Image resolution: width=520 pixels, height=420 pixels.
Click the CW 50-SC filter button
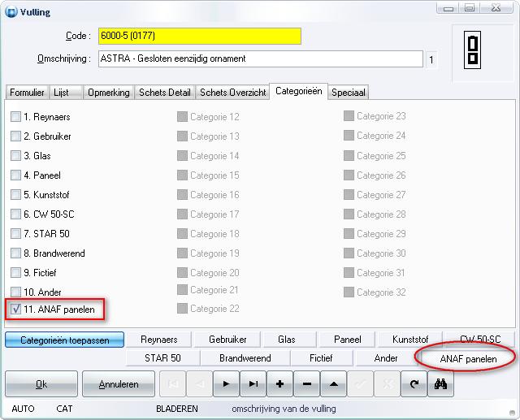click(480, 340)
